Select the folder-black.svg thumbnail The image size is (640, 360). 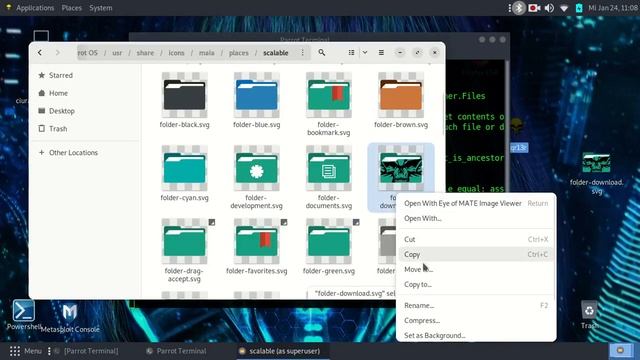184,95
